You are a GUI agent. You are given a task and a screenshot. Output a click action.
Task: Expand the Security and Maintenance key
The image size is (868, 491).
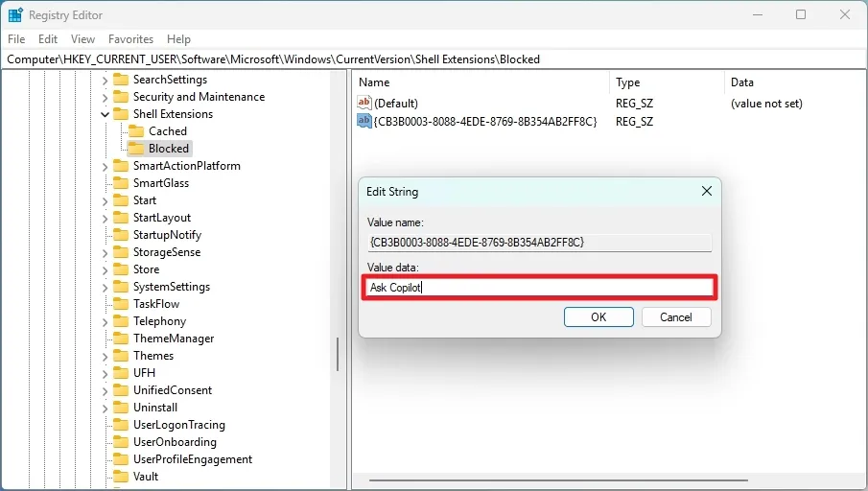105,98
